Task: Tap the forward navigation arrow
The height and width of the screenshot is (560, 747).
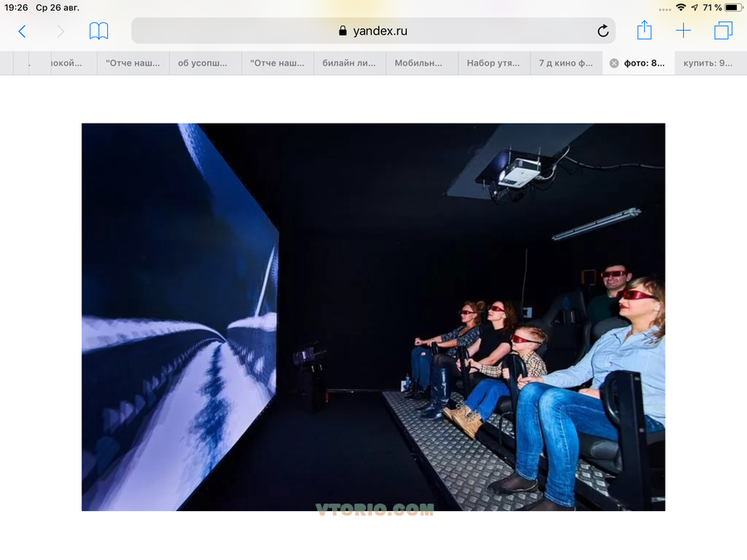Action: (x=60, y=32)
